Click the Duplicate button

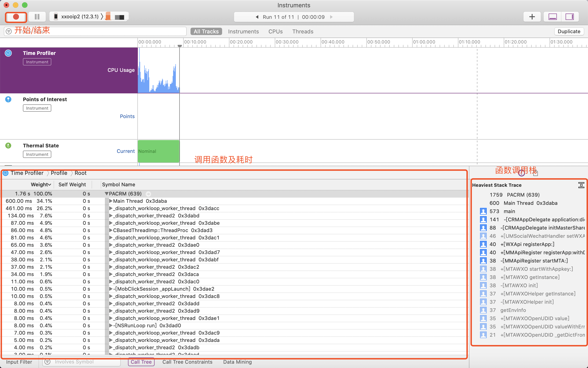pos(569,31)
